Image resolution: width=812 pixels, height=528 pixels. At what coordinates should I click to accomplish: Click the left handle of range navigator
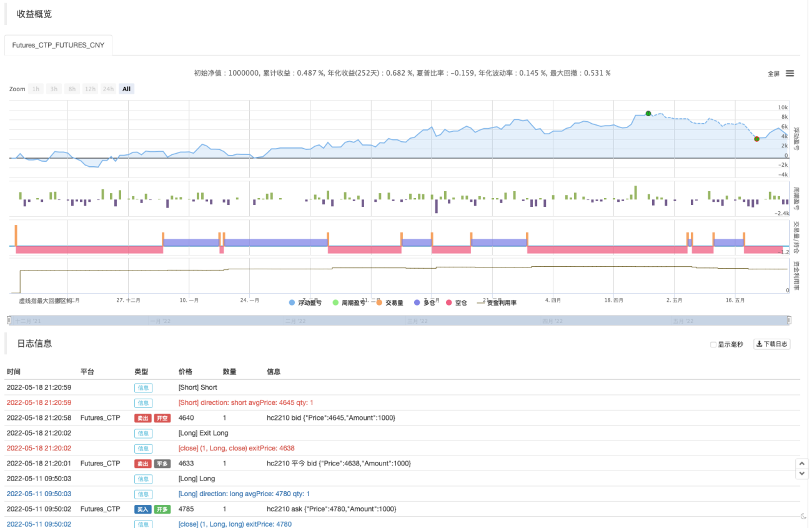9,321
